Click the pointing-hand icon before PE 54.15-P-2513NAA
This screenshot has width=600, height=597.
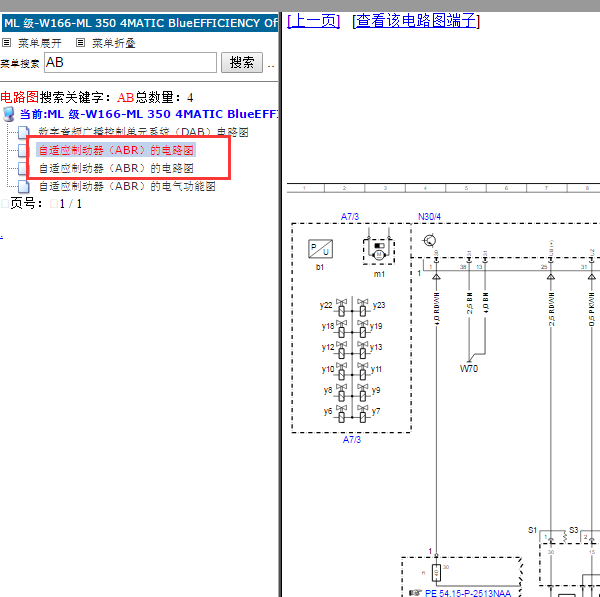[415, 593]
